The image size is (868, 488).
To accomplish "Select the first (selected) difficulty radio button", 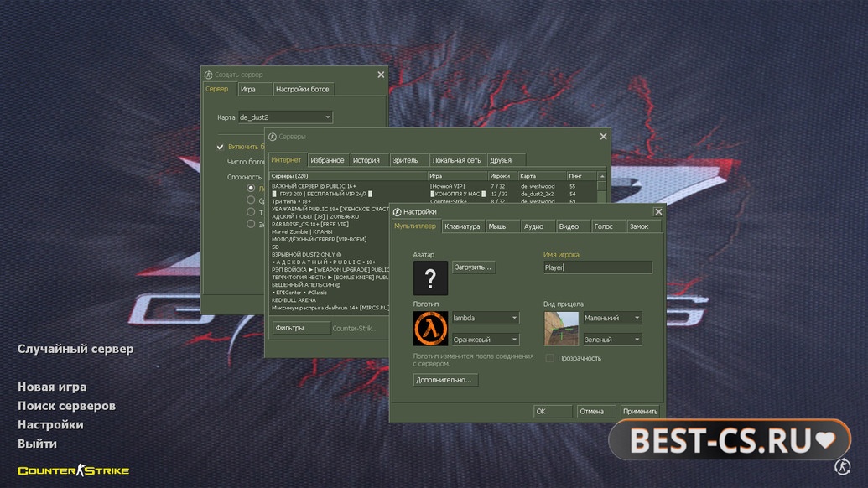I will pos(251,188).
